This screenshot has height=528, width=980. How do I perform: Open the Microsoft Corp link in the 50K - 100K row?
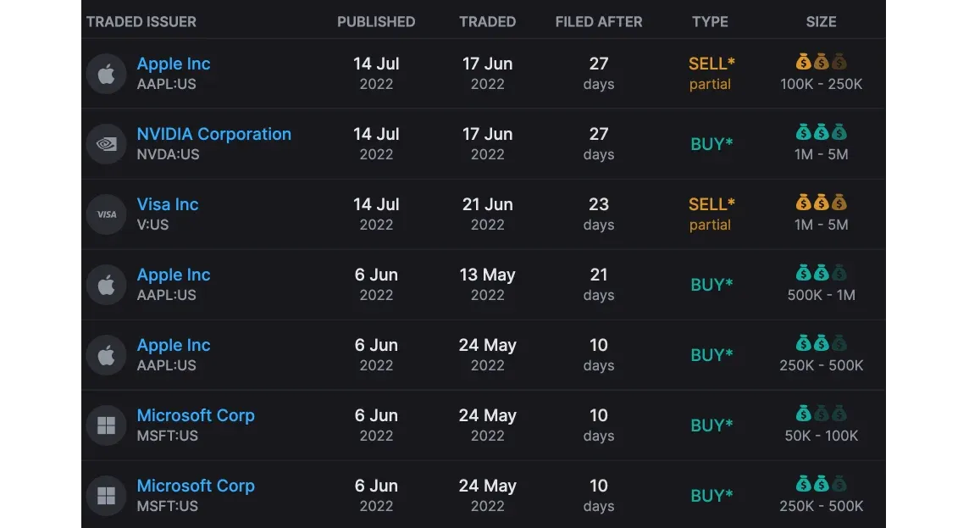click(196, 415)
